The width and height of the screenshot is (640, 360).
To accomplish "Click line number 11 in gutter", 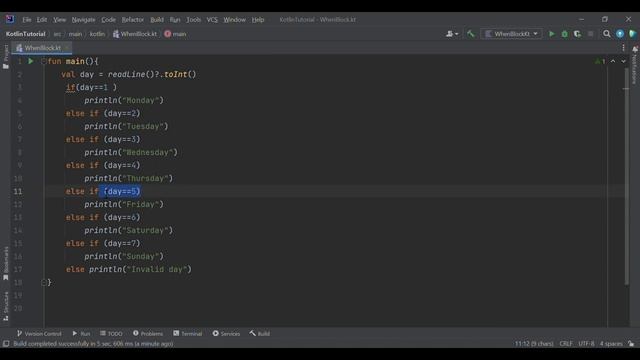I will 18,191.
